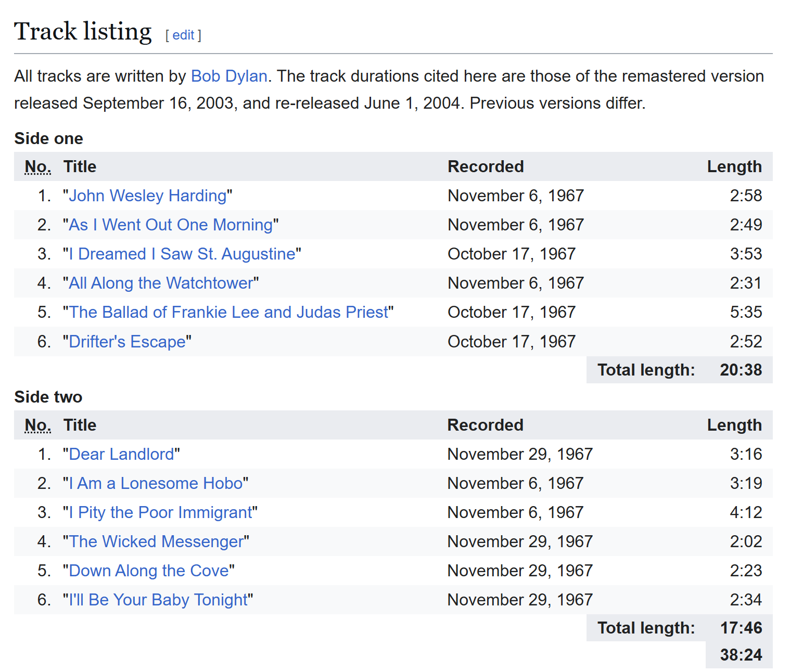
Task: Click the "No." abbreviation in Side one header
Action: click(x=38, y=166)
